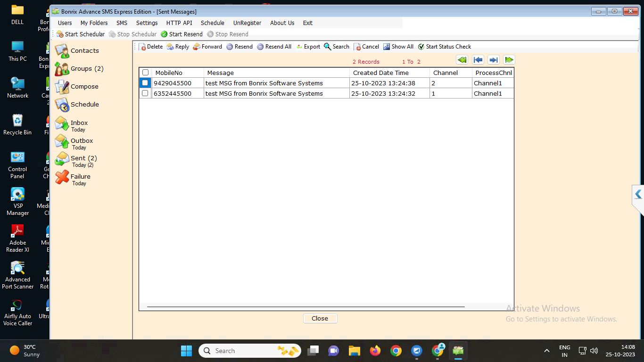Open Contacts in the sidebar
The height and width of the screenshot is (362, 644).
point(77,50)
